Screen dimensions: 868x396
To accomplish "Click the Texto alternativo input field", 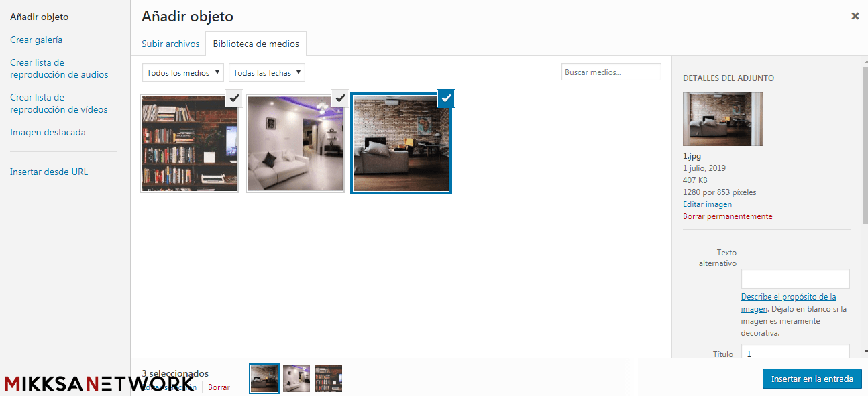I will [795, 279].
